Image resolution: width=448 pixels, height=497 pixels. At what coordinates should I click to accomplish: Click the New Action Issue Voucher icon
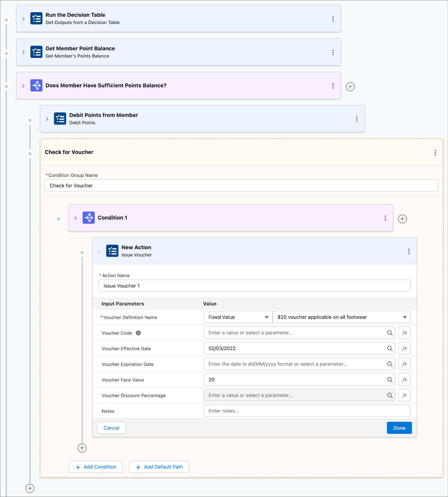(112, 251)
